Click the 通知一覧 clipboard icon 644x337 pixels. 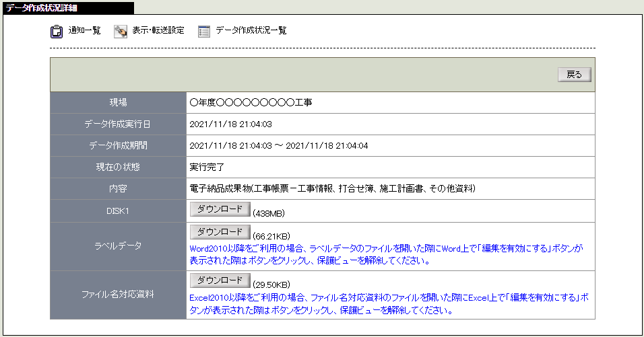[x=57, y=32]
